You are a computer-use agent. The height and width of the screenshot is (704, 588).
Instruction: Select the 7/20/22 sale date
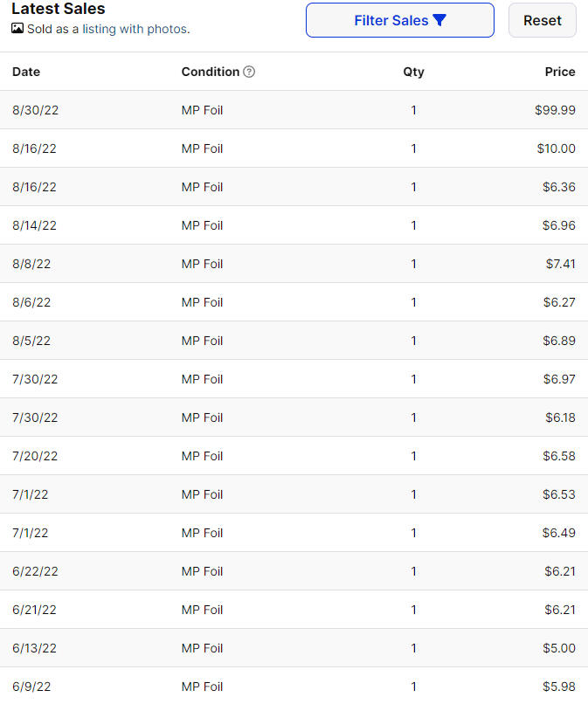[35, 456]
